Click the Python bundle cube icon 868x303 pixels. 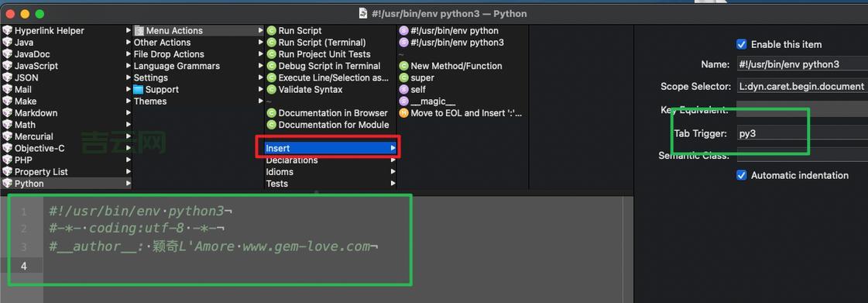click(x=7, y=184)
